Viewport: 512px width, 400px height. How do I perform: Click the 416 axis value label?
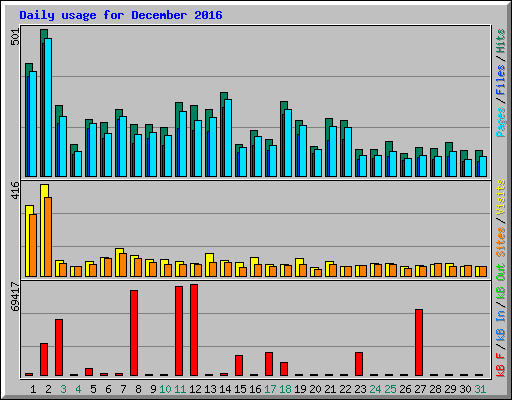tap(15, 190)
